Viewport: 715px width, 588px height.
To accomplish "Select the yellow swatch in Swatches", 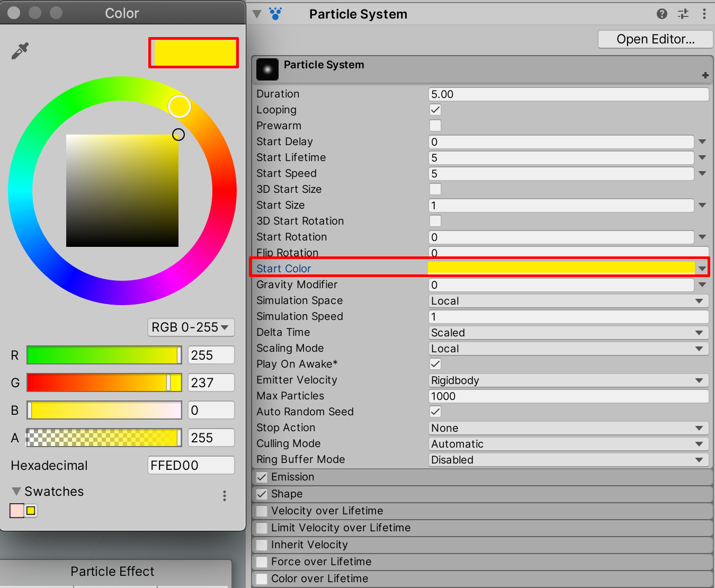I will [31, 511].
